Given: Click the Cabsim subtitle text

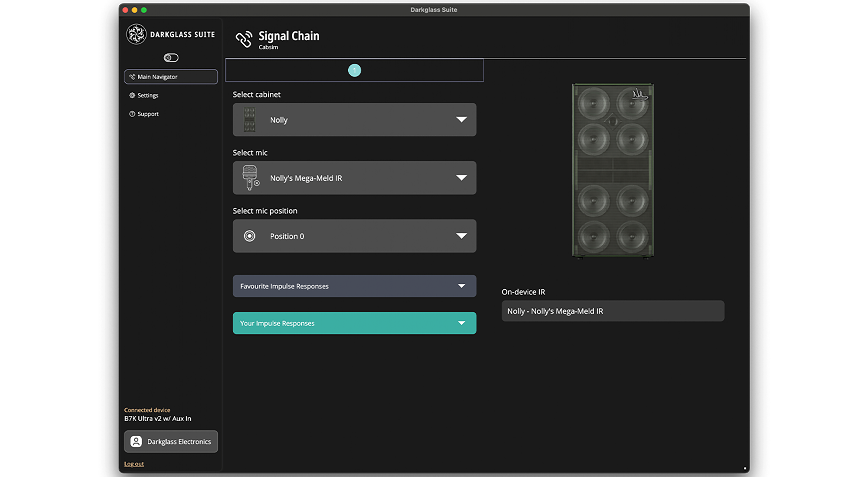Looking at the screenshot, I should [x=268, y=47].
